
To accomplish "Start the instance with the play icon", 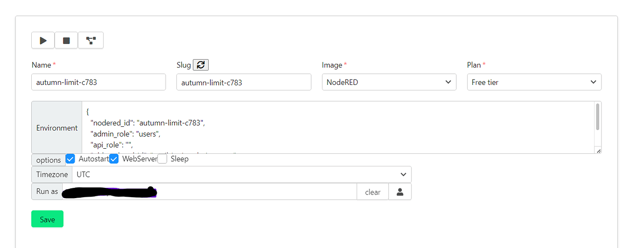I will pos(43,41).
